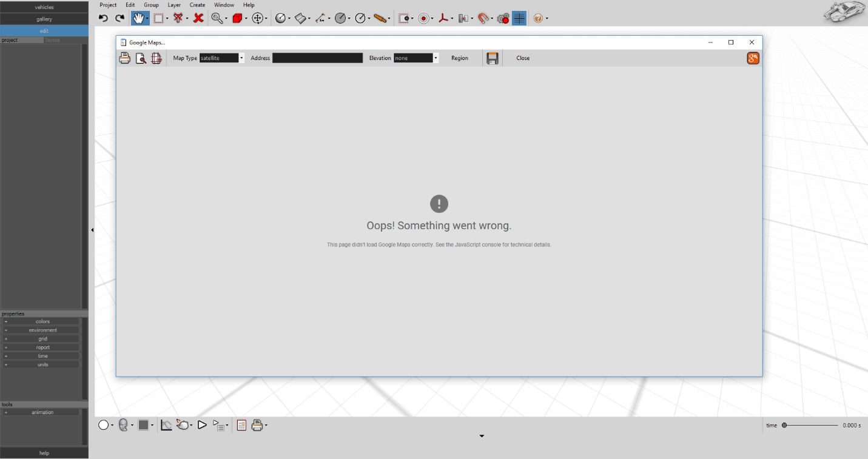Open dropdown arrow beside magnifier tool
868x459 pixels.
tap(226, 19)
